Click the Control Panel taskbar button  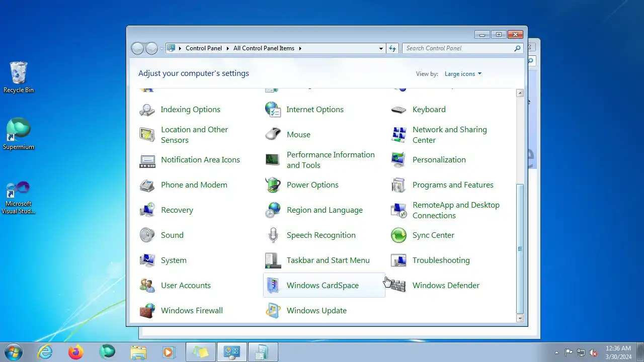(x=231, y=352)
